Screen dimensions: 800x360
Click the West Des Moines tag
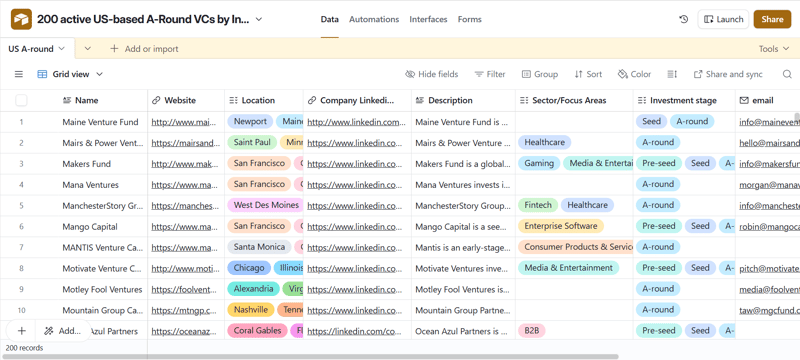(x=266, y=205)
